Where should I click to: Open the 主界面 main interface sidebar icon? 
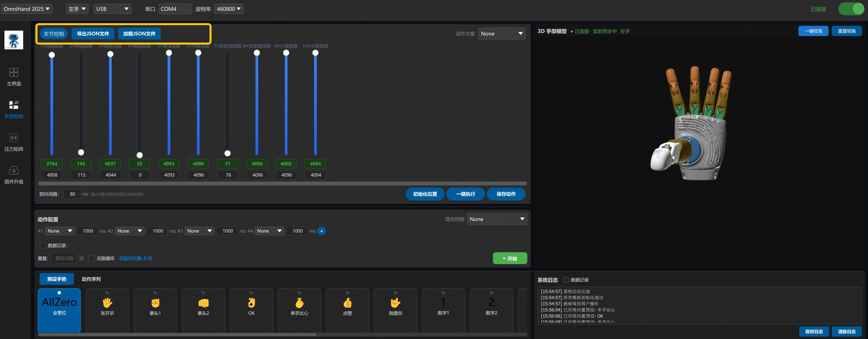click(x=14, y=77)
